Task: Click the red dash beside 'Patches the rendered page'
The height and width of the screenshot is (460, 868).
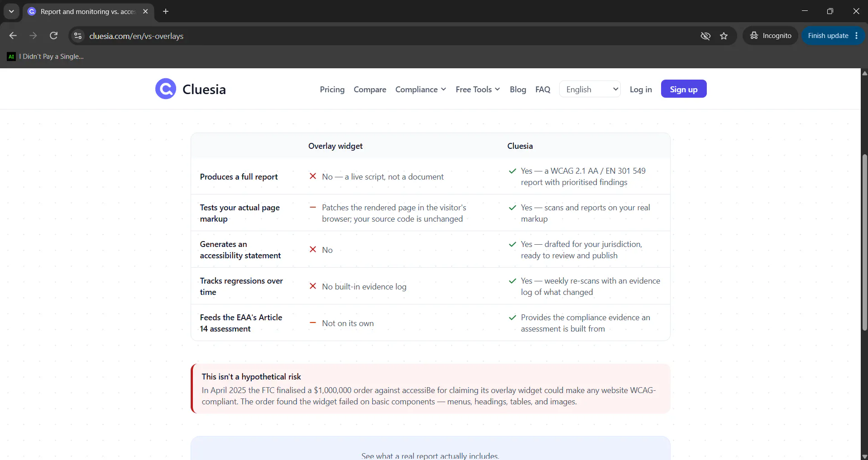Action: click(x=313, y=207)
